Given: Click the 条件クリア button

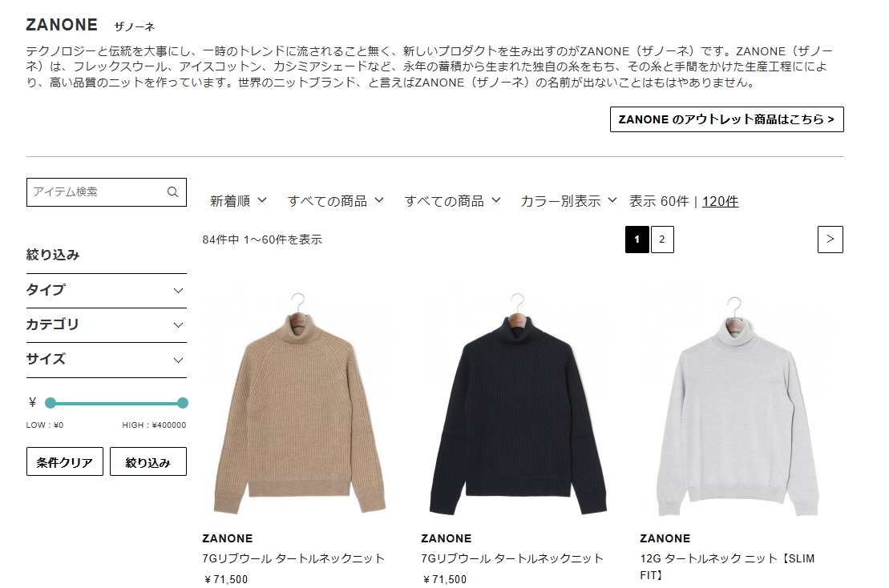Looking at the screenshot, I should [x=65, y=461].
